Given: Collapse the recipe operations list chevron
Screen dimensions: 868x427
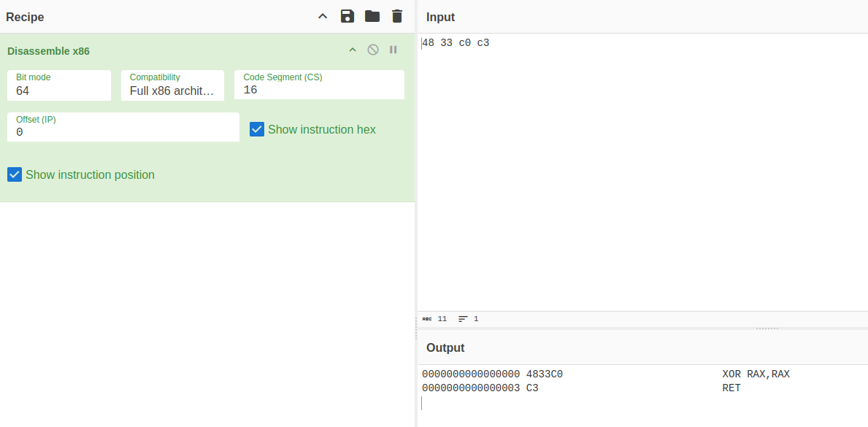Looking at the screenshot, I should point(323,17).
